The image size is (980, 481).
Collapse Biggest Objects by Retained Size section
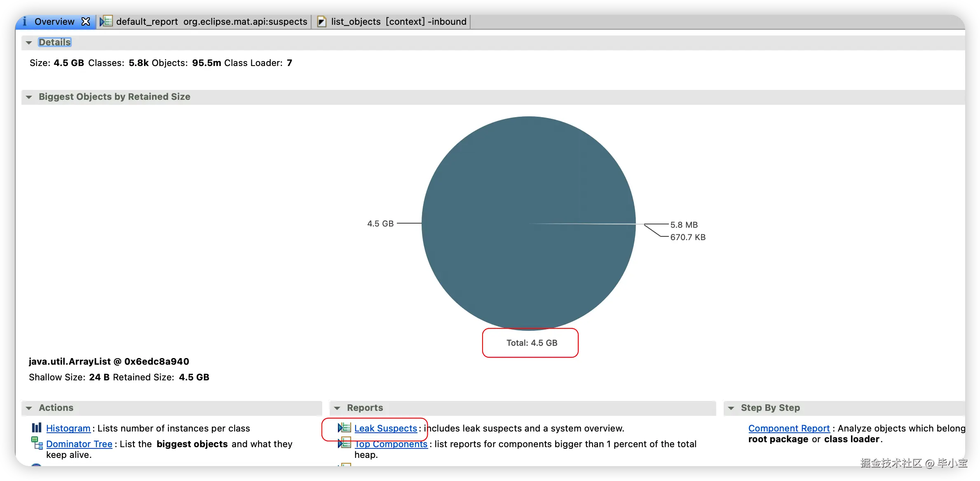(x=29, y=97)
